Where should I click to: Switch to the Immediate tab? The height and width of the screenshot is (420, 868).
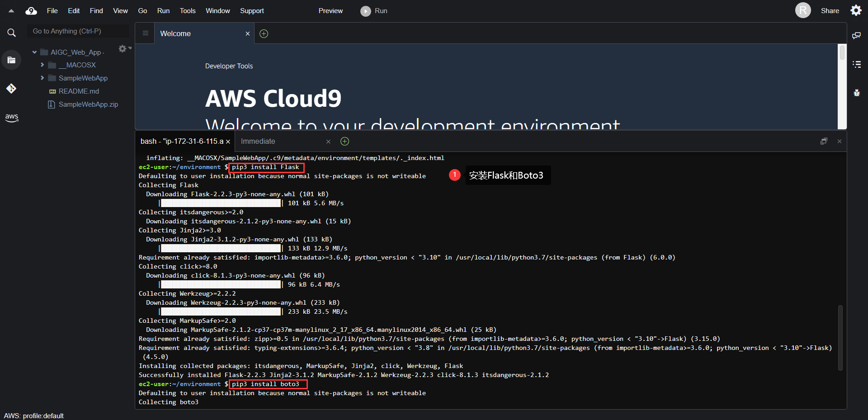258,142
